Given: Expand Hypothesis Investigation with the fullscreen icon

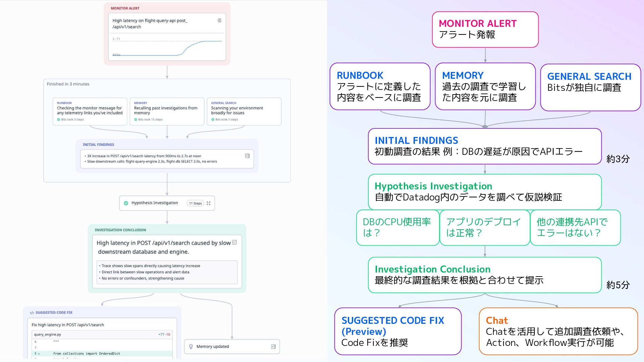Looking at the screenshot, I should [x=209, y=203].
